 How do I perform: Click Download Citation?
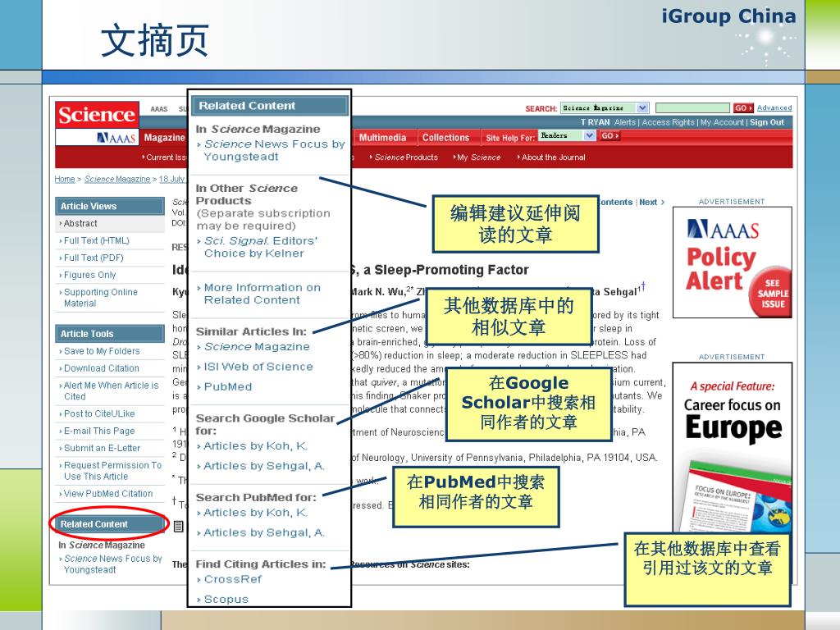pyautogui.click(x=101, y=368)
